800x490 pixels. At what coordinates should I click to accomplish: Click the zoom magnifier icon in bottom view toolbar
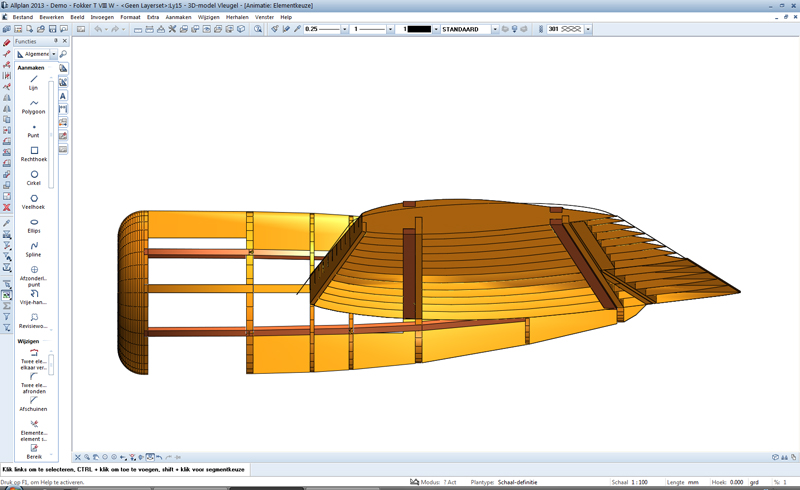(x=87, y=457)
